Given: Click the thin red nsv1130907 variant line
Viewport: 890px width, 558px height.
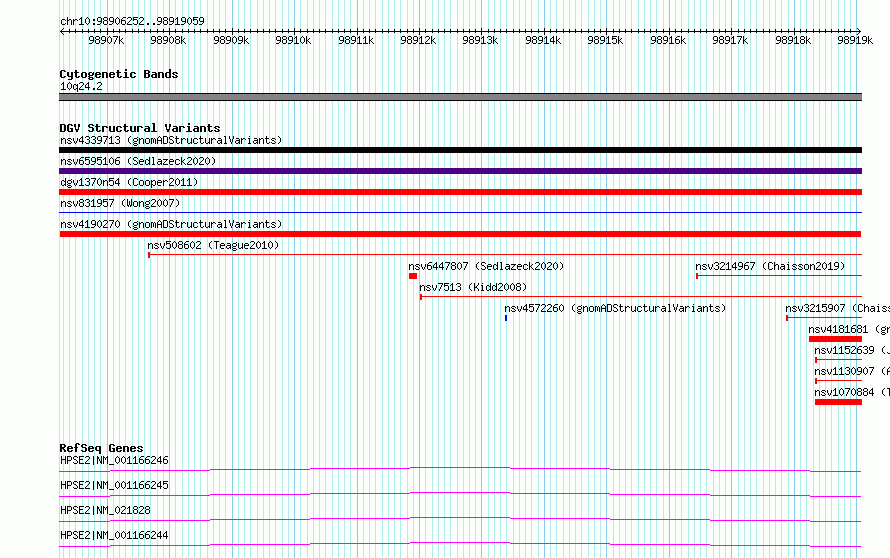Looking at the screenshot, I should tap(839, 381).
